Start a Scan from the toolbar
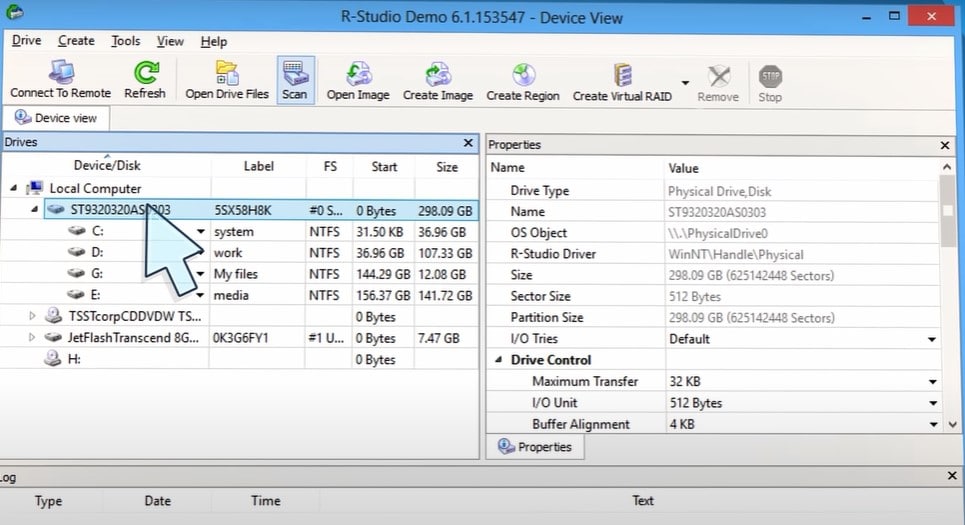Image resolution: width=965 pixels, height=525 pixels. (x=295, y=80)
